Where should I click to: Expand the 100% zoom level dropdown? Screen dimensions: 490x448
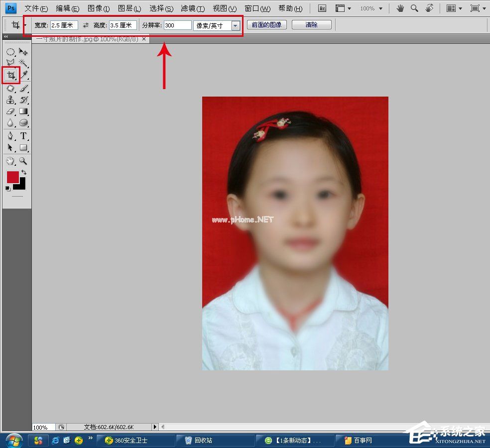pyautogui.click(x=380, y=8)
